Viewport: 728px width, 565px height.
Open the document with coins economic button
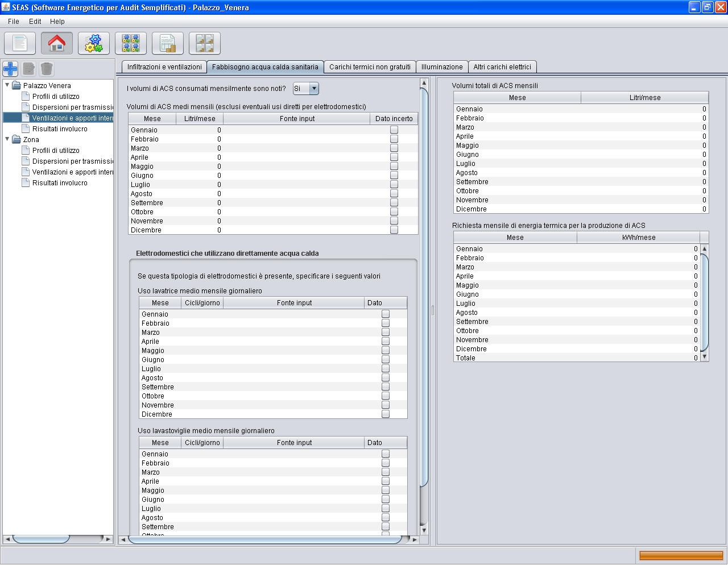point(168,43)
